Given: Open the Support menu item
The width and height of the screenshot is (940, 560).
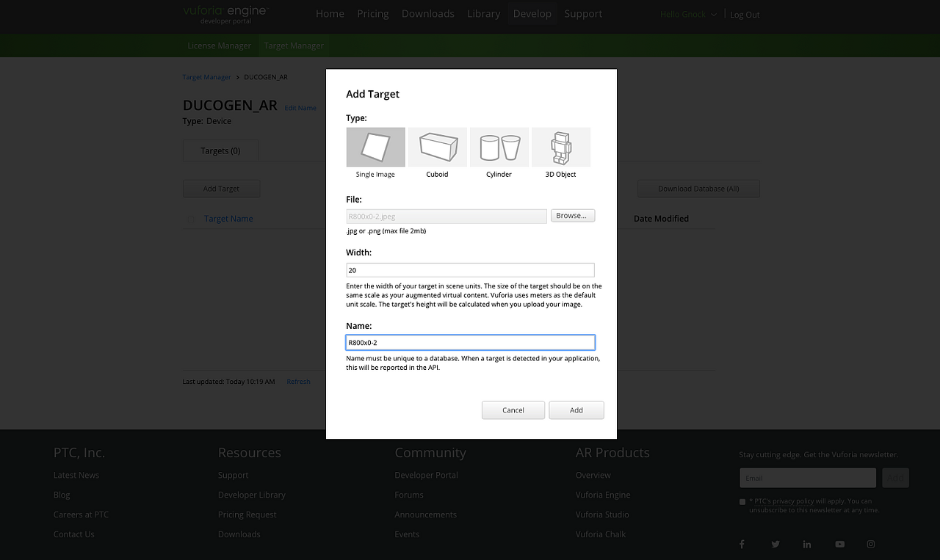Looking at the screenshot, I should point(583,14).
